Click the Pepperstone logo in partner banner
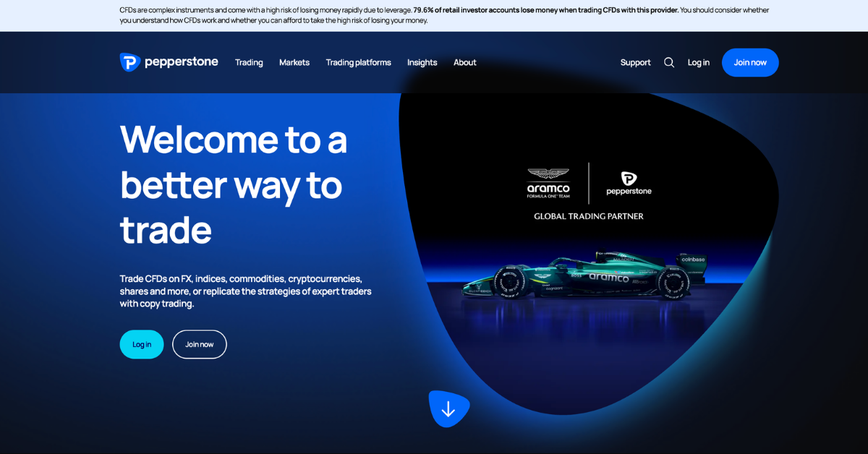The height and width of the screenshot is (454, 868). [629, 184]
